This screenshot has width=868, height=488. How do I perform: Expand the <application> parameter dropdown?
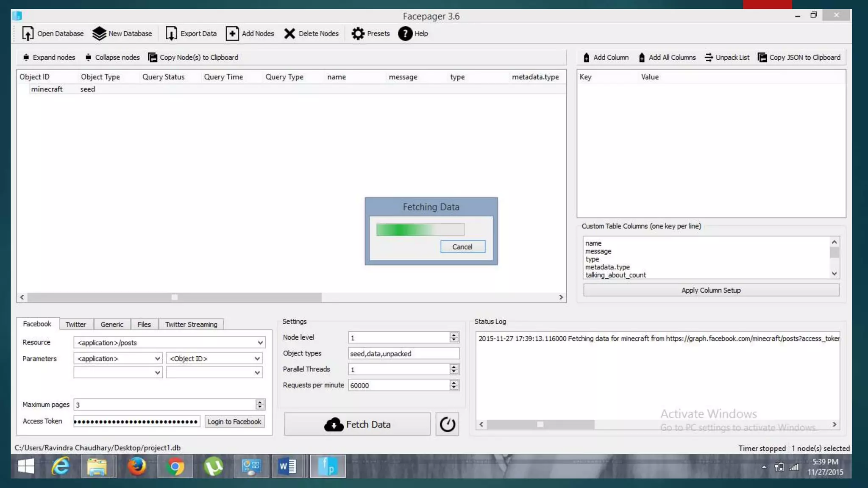click(x=157, y=358)
